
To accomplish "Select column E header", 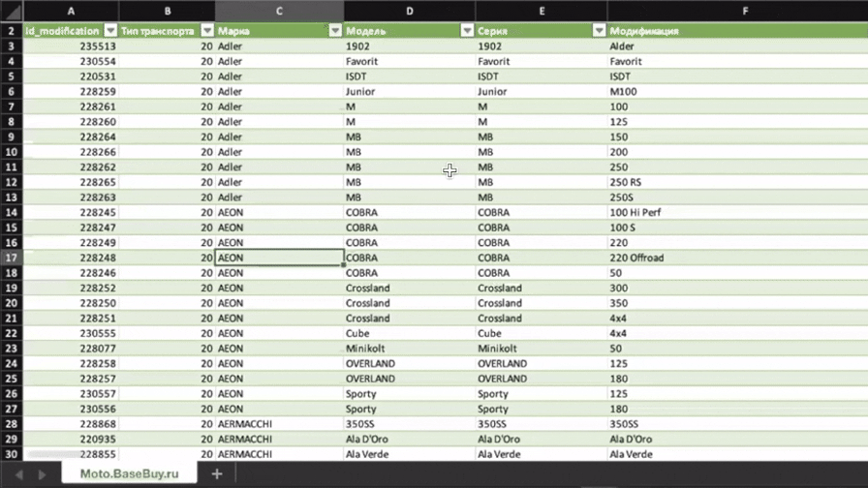I will [x=542, y=11].
